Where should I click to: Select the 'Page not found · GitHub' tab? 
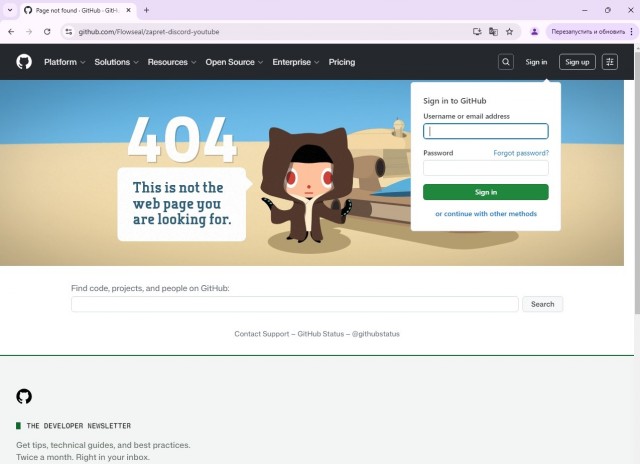coord(77,10)
